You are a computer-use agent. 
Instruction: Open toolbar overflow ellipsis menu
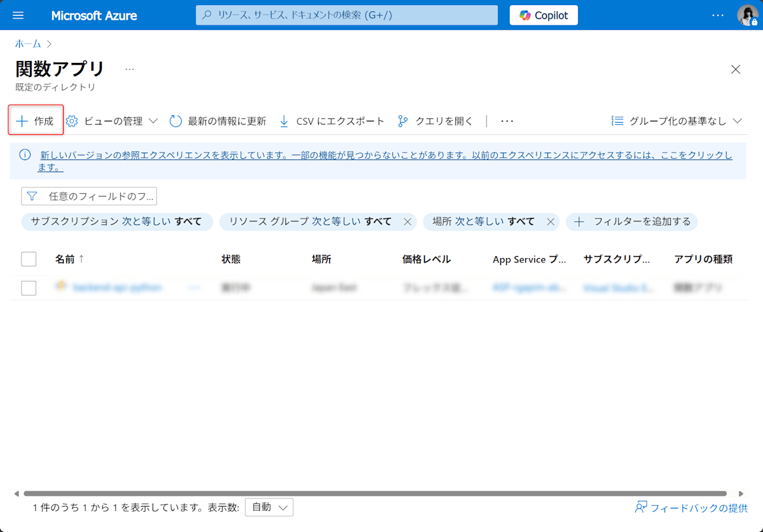click(x=507, y=121)
